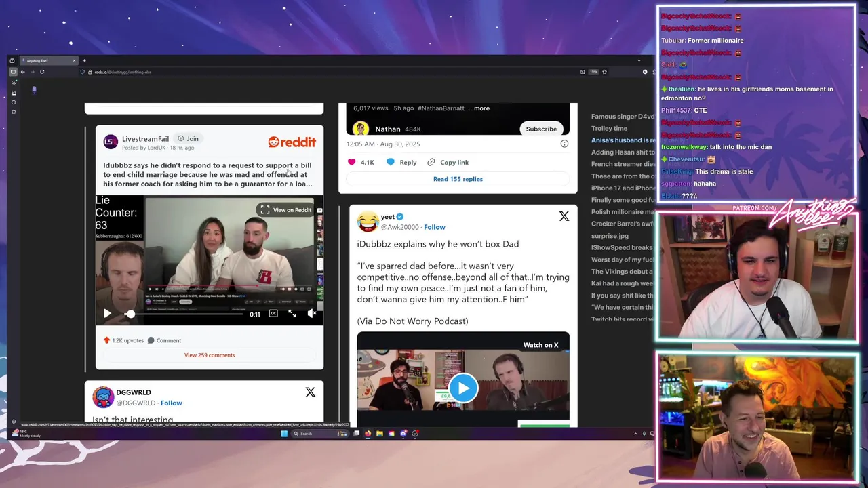Click Reply on the tweet
The image size is (868, 488).
point(401,162)
